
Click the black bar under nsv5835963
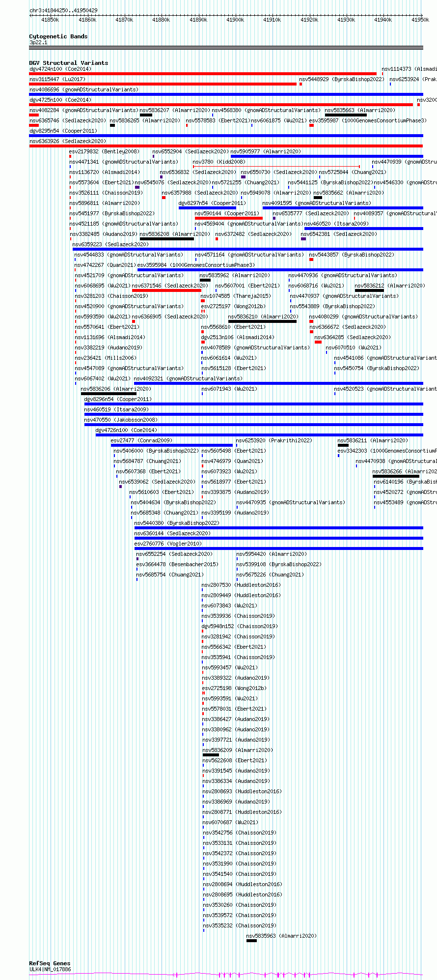[x=251, y=941]
